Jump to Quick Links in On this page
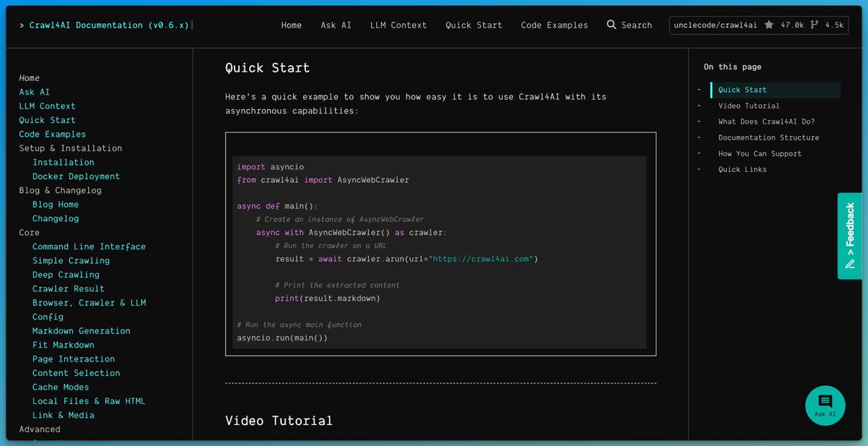Viewport: 868px width, 446px height. tap(742, 169)
